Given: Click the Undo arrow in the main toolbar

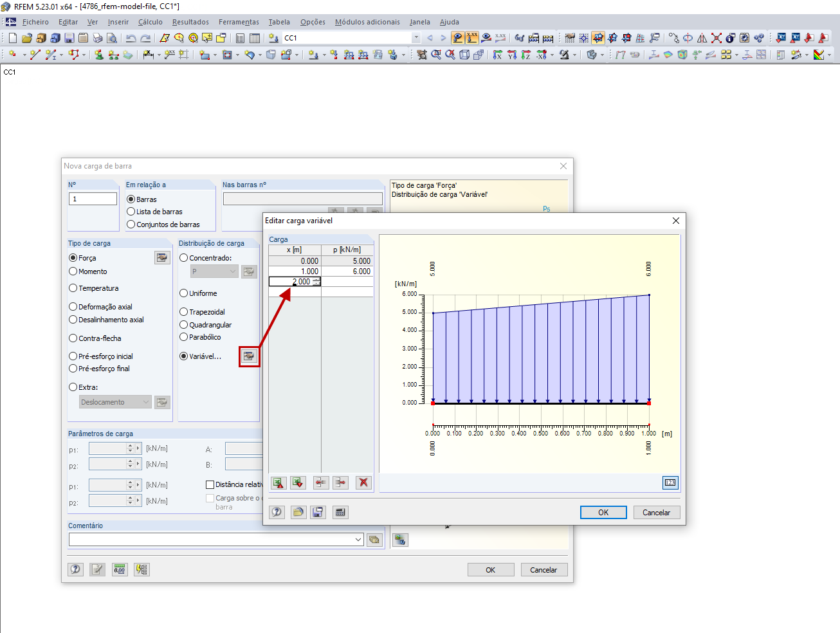Looking at the screenshot, I should [x=131, y=38].
